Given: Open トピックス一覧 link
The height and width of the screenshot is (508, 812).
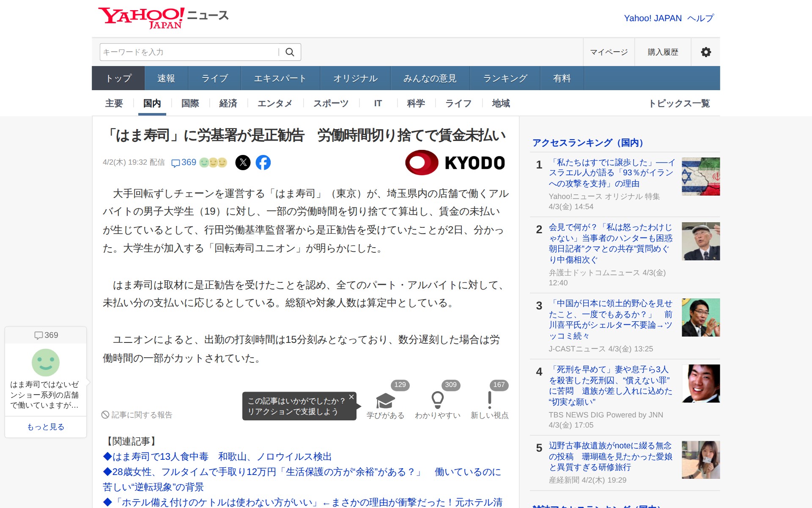Looking at the screenshot, I should [679, 103].
